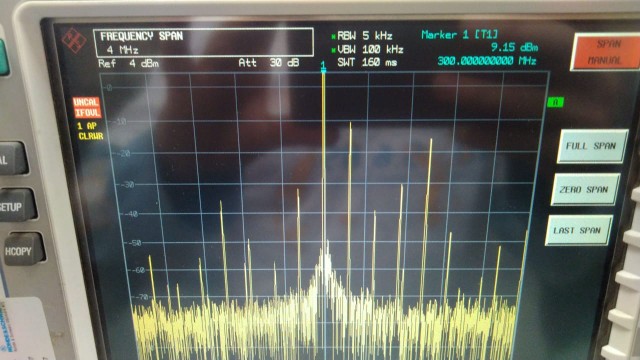Click the Rohde & Schwarz logo icon

tap(74, 41)
